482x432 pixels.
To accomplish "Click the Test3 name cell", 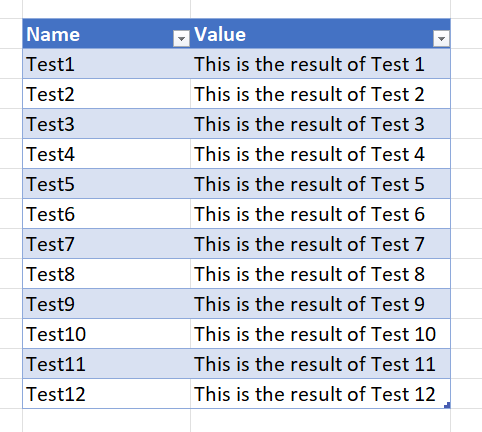I will click(x=107, y=124).
